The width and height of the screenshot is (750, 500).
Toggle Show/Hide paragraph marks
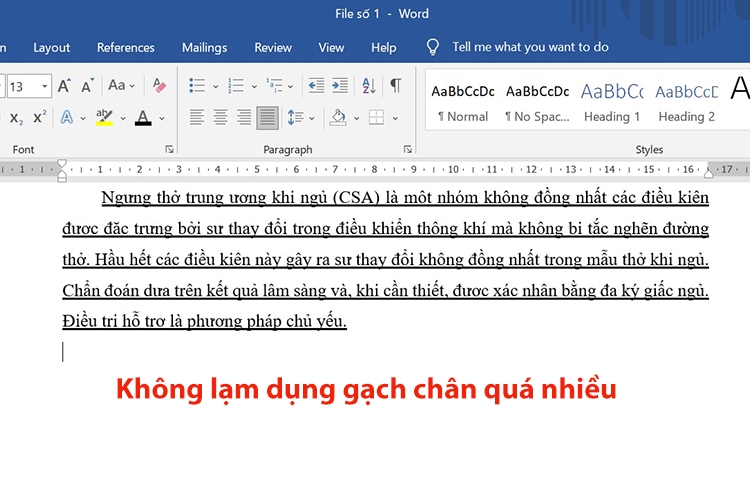pos(396,86)
